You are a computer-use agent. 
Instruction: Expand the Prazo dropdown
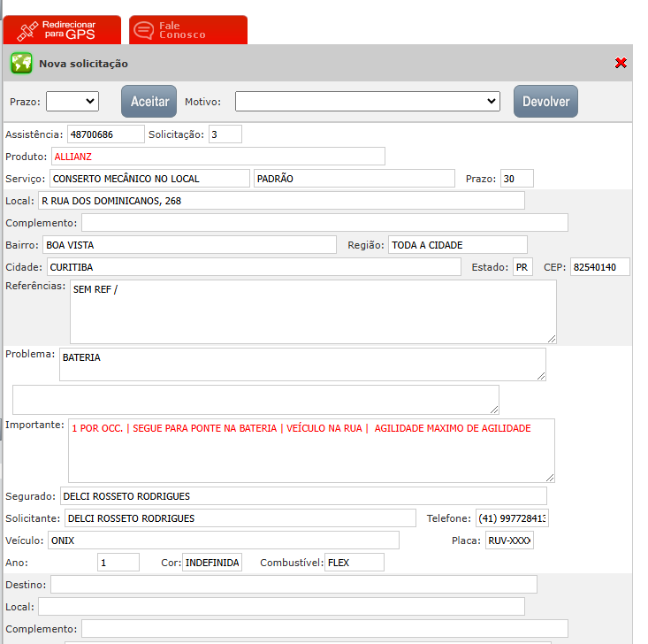pos(72,102)
